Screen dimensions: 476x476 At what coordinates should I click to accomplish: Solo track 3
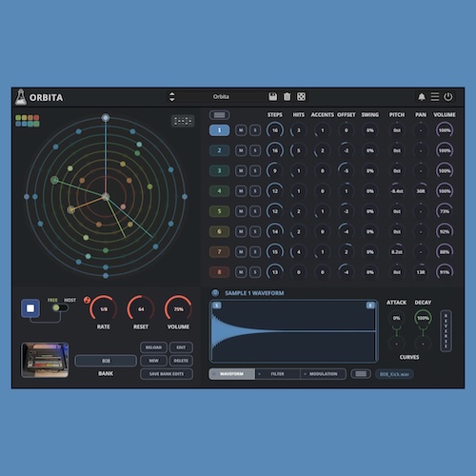(255, 170)
